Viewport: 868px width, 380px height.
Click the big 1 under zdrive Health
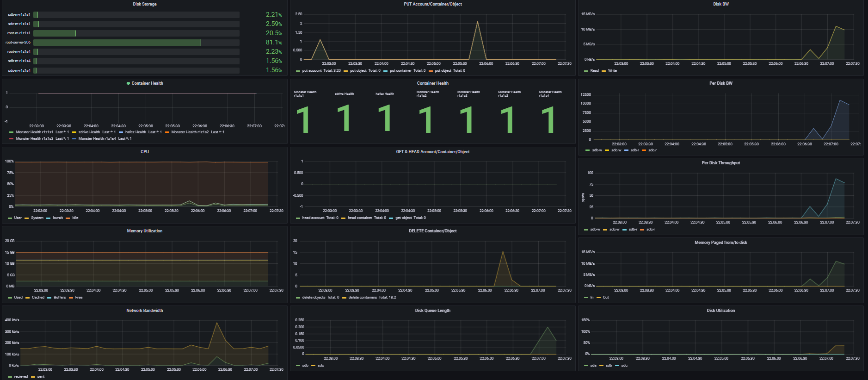pyautogui.click(x=344, y=118)
